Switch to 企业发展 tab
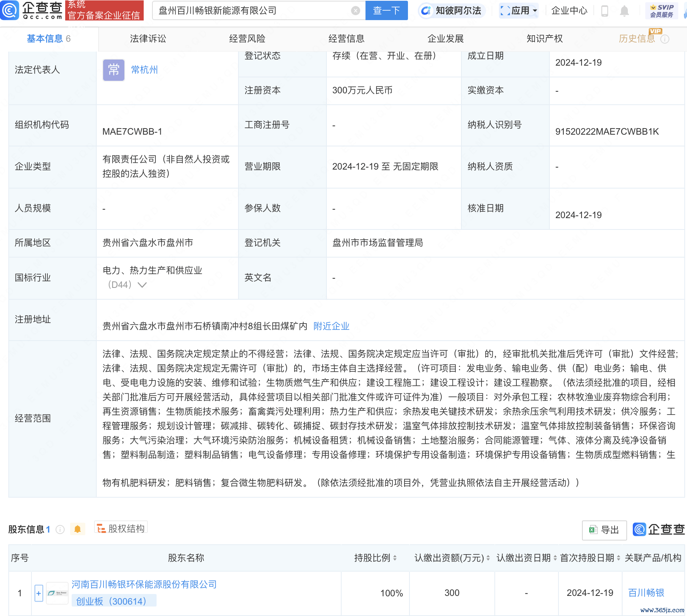The image size is (687, 616). click(445, 39)
